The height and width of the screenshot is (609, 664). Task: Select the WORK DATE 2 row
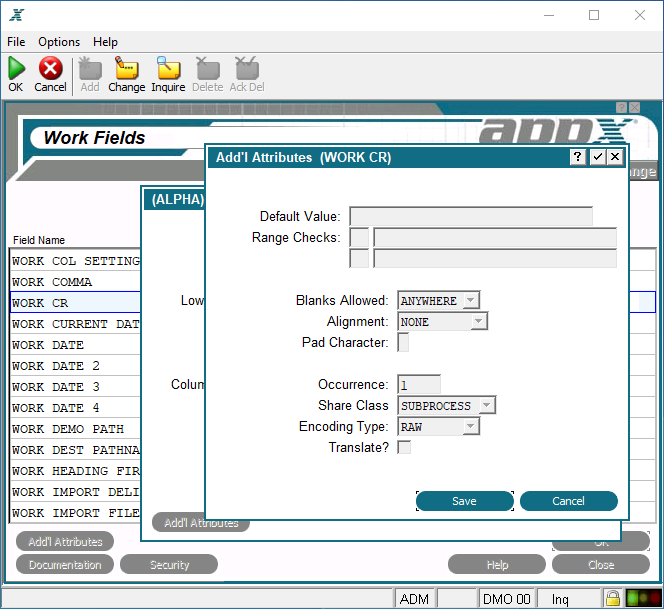click(75, 366)
